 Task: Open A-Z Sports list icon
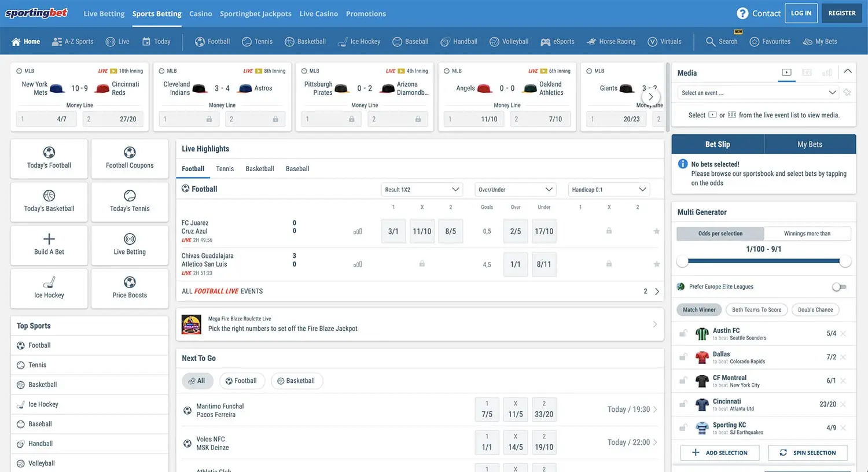tap(57, 42)
